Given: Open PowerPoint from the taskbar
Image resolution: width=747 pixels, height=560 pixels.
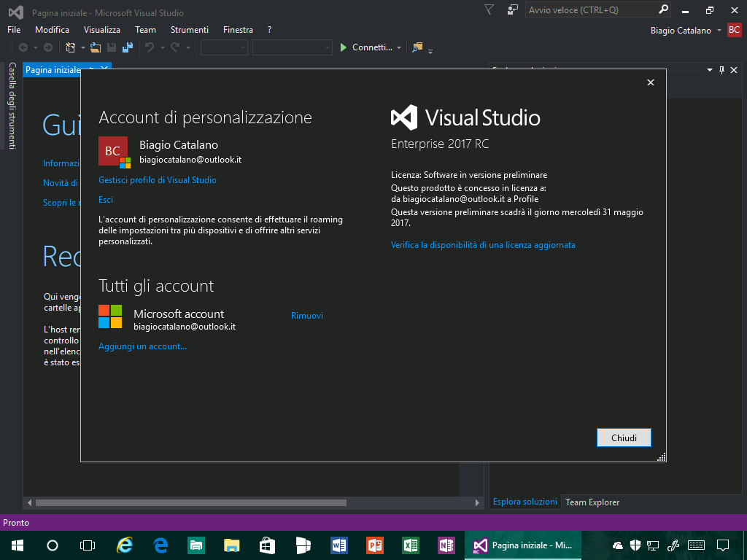Looking at the screenshot, I should tap(375, 545).
